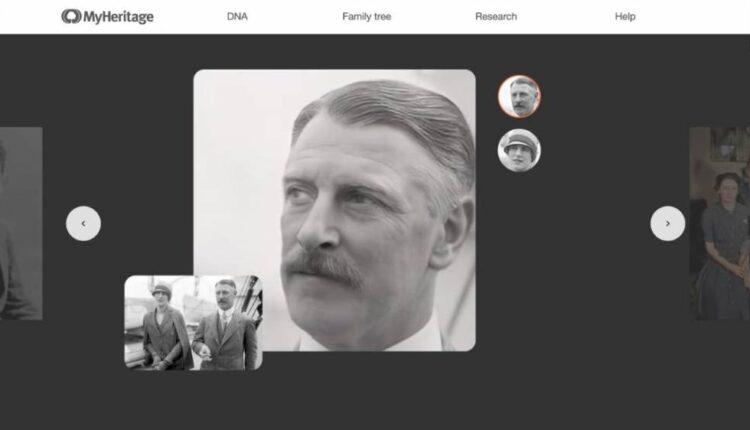The height and width of the screenshot is (430, 750).
Task: Click the man's slicked hair in the enhanced portrait
Action: pos(400,110)
